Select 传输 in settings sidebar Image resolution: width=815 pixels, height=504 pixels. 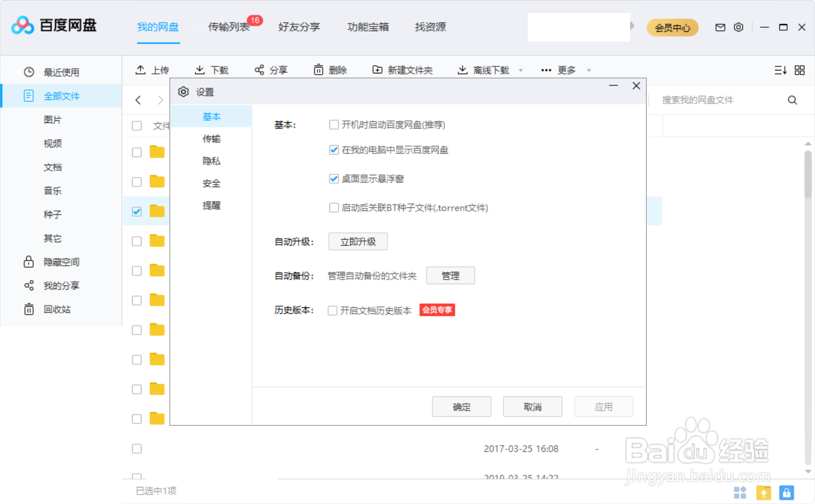tap(211, 139)
